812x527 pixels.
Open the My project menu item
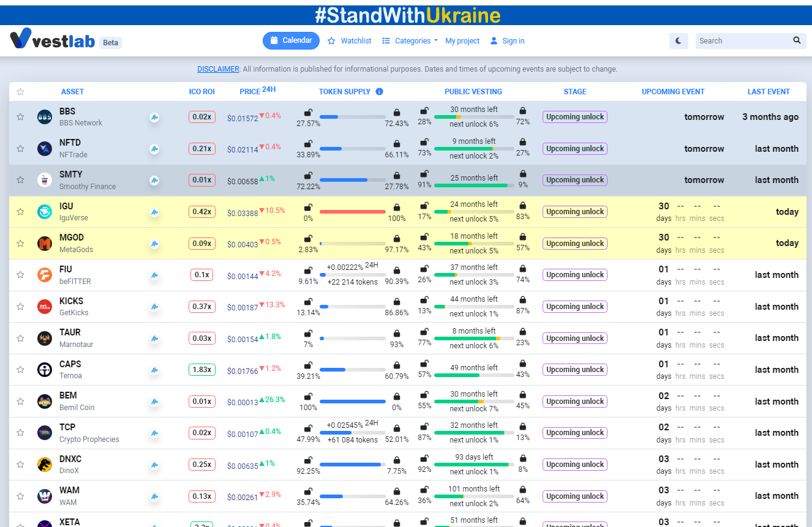462,41
